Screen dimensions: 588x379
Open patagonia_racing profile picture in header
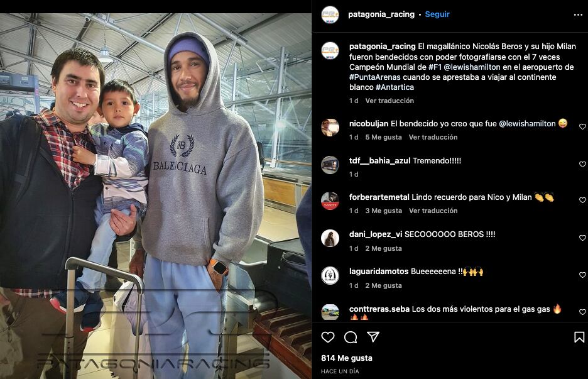click(330, 14)
